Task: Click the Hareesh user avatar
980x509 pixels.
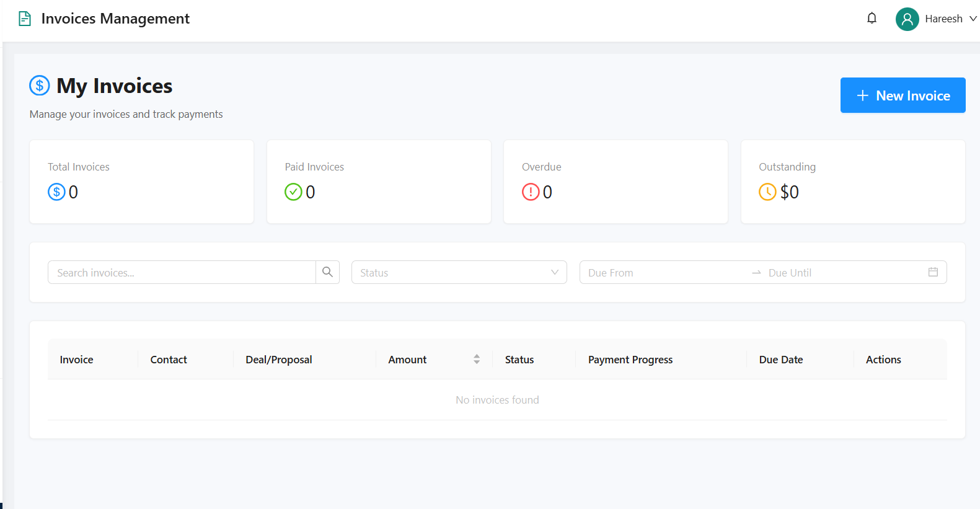Action: point(907,19)
